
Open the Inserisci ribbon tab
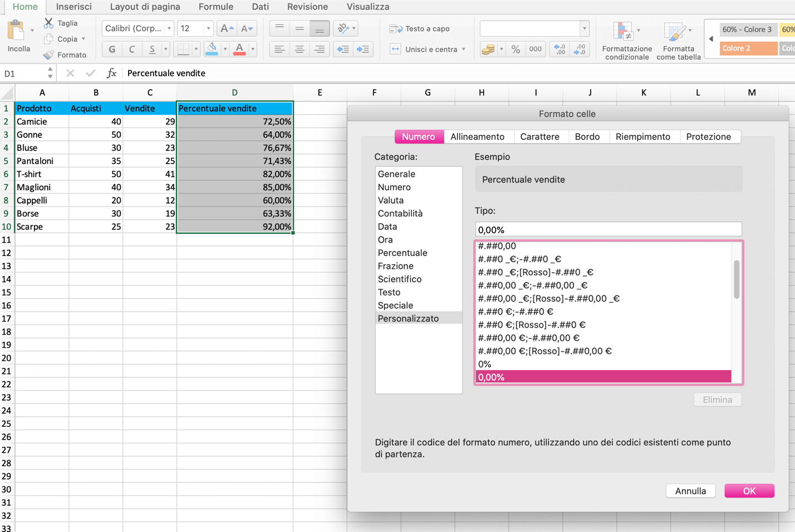[x=74, y=7]
